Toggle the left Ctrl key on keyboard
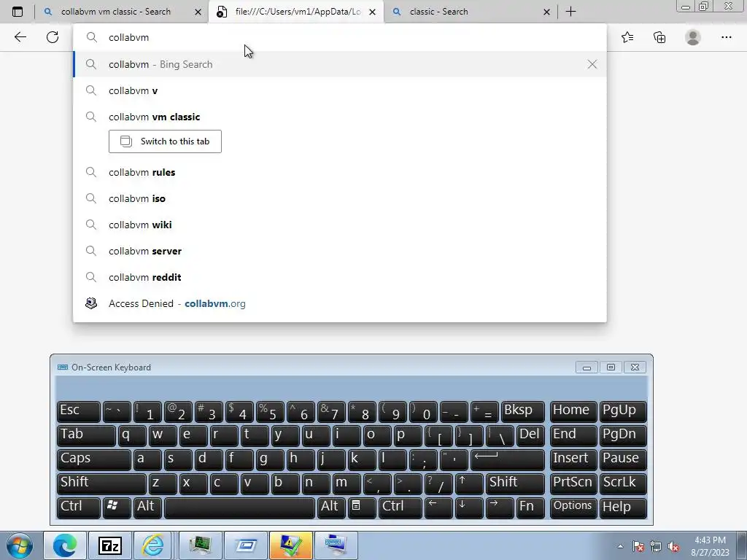 click(79, 507)
